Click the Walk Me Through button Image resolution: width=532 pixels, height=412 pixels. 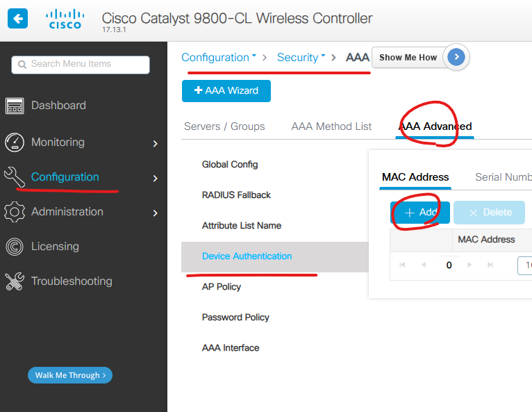70,375
